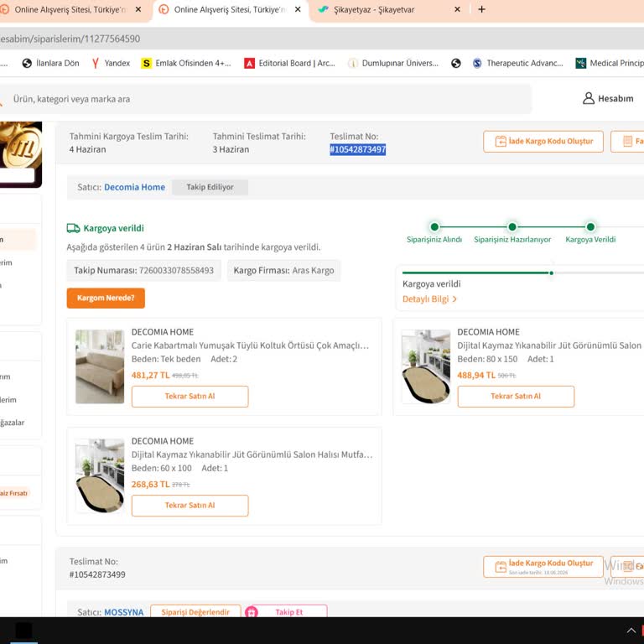Open the İlanlara Dön bookmark
This screenshot has width=644, height=644.
click(51, 63)
